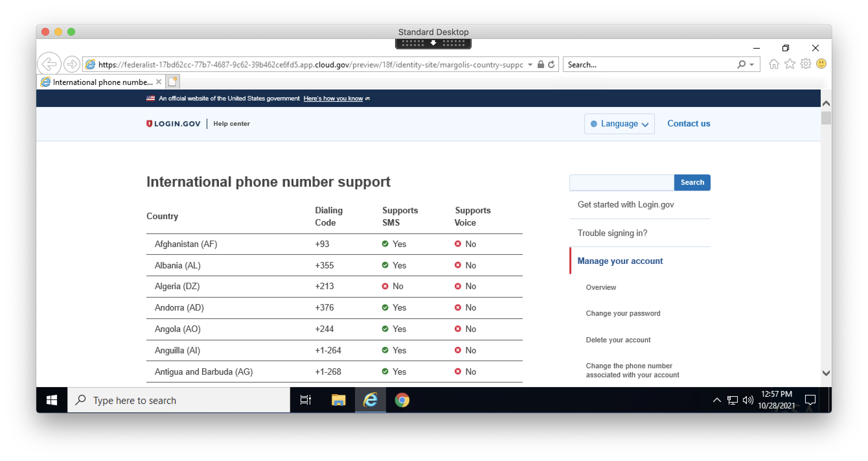The image size is (868, 461).
Task: Launch Chrome from the taskbar
Action: [402, 400]
